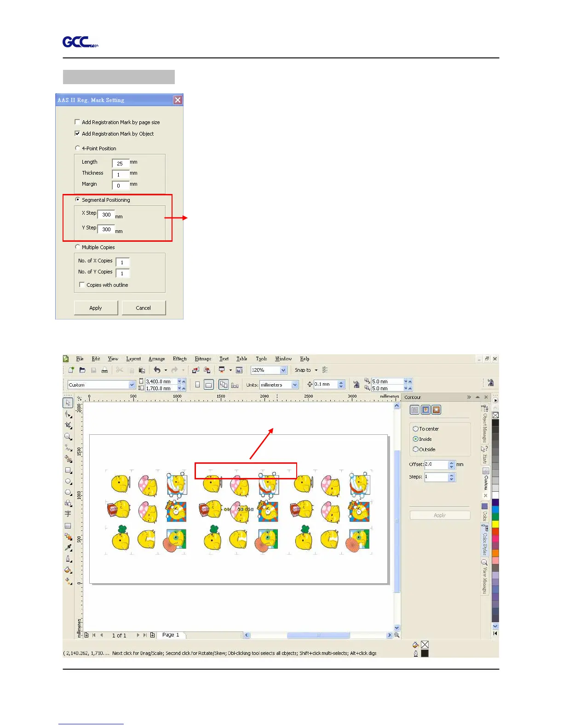Click the Export icon in toolbar
The image size is (563, 728).
[x=207, y=370]
